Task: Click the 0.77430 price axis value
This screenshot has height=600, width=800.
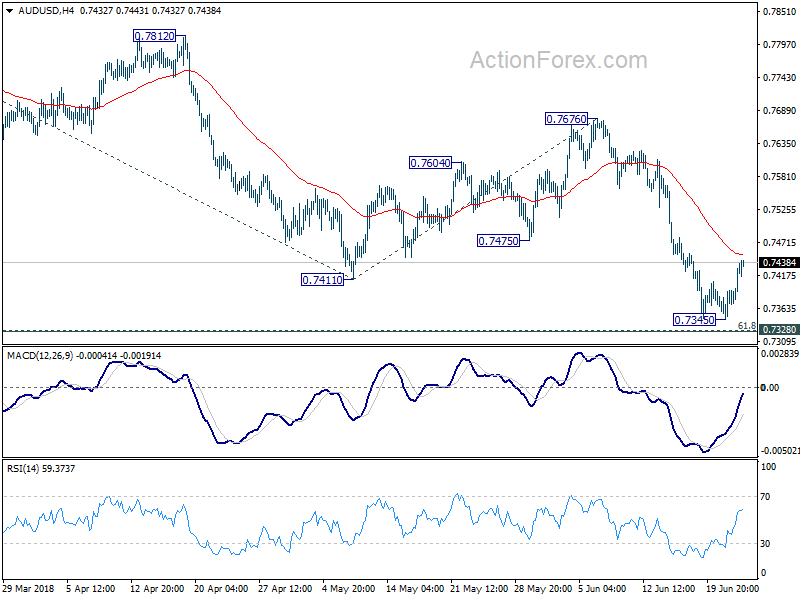Action: click(779, 78)
